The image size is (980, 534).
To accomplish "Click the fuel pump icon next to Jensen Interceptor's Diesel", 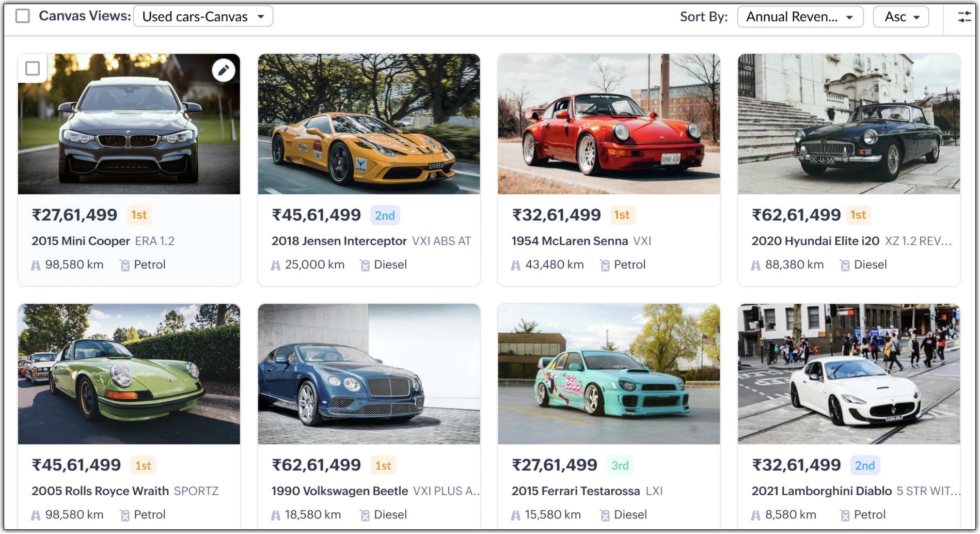I will coord(365,265).
